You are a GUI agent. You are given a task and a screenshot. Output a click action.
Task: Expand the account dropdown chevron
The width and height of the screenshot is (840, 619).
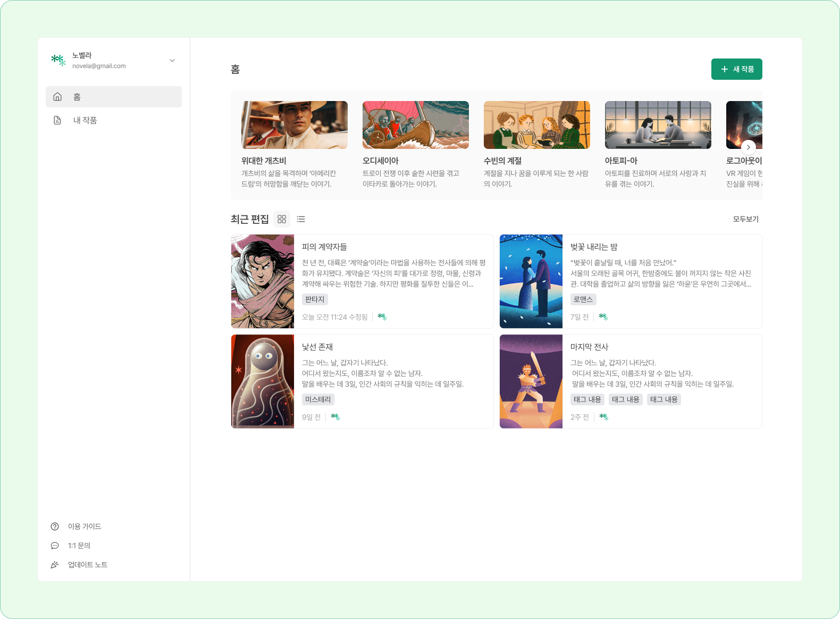click(172, 61)
